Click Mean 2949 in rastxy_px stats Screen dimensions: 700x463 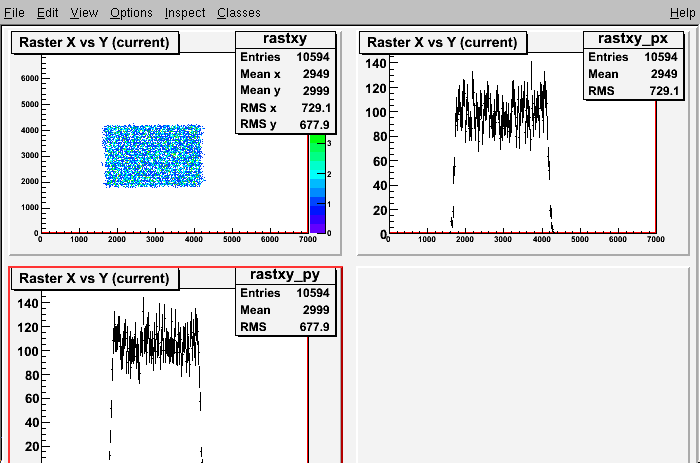(633, 74)
